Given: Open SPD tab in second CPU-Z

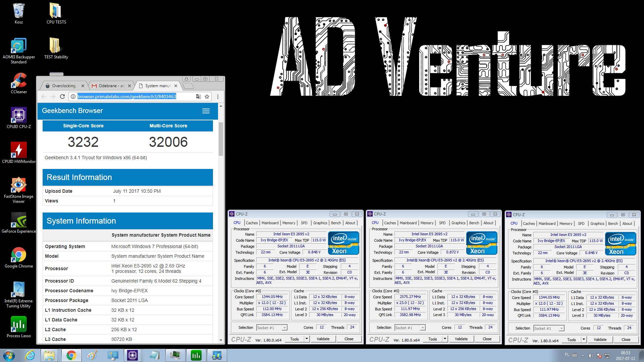Looking at the screenshot, I should (442, 223).
